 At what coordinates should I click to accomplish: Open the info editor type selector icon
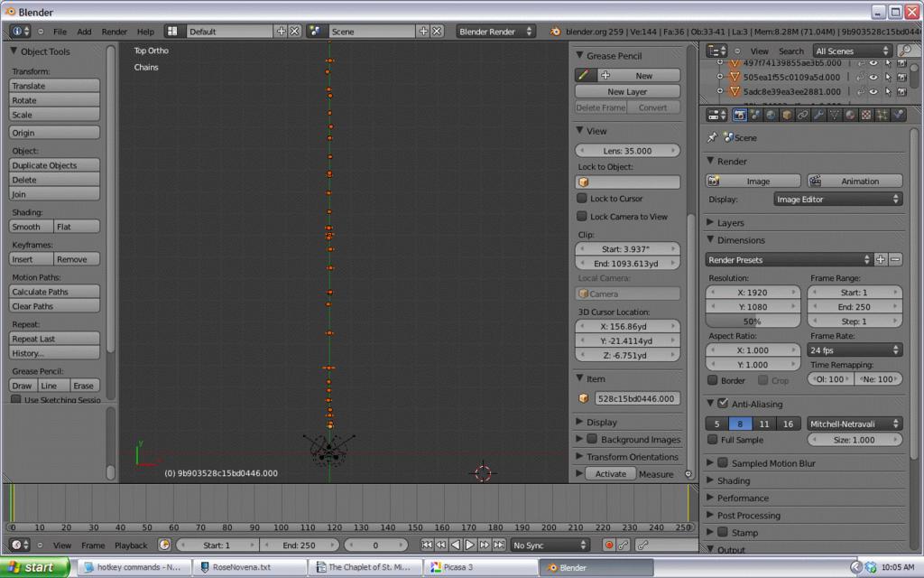(20, 32)
